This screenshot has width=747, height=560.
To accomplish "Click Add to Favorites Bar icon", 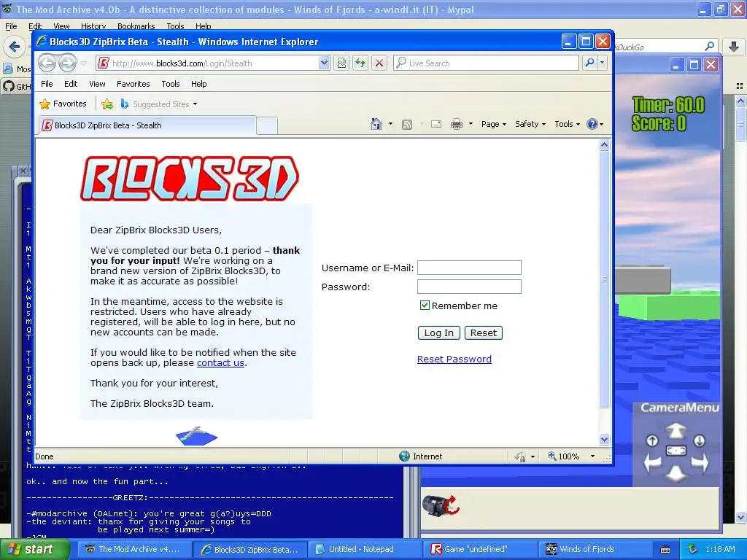I will [107, 104].
